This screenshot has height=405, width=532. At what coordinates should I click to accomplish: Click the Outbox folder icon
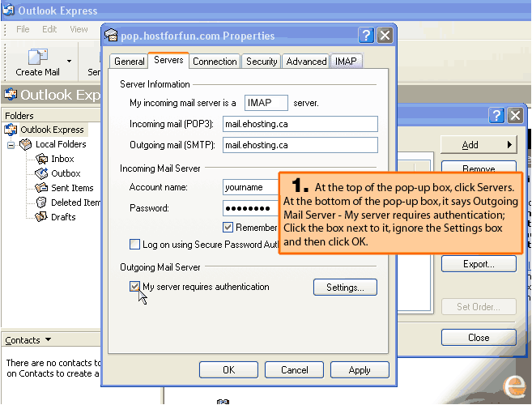coord(42,173)
